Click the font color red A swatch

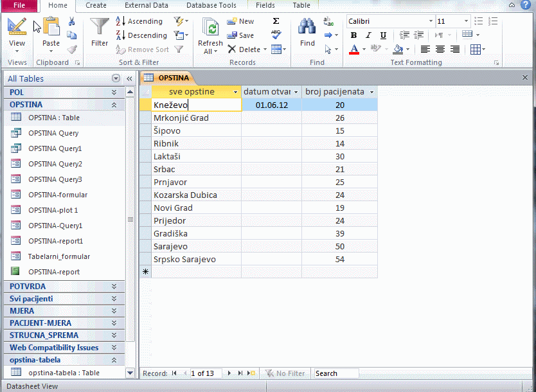click(x=354, y=49)
